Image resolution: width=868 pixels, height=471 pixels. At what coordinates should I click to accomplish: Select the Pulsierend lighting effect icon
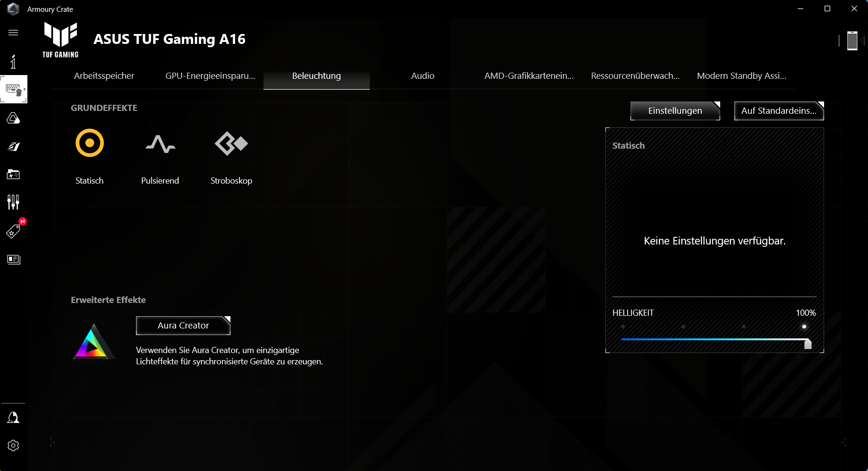161,144
